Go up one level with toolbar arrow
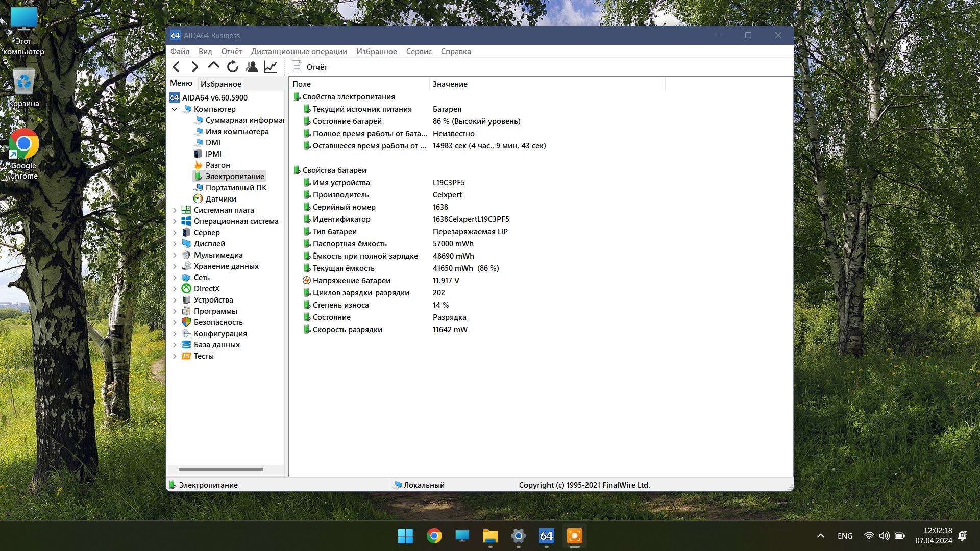This screenshot has width=980, height=551. tap(213, 66)
